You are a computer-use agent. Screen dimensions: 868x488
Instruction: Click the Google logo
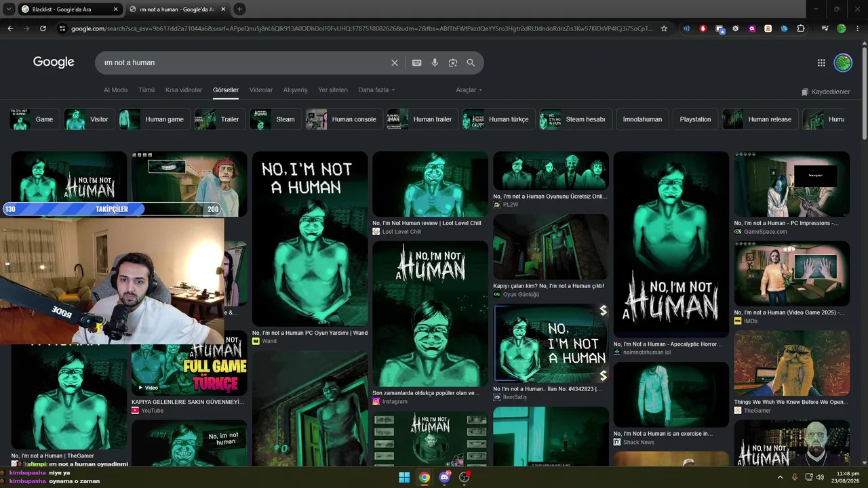pyautogui.click(x=54, y=62)
